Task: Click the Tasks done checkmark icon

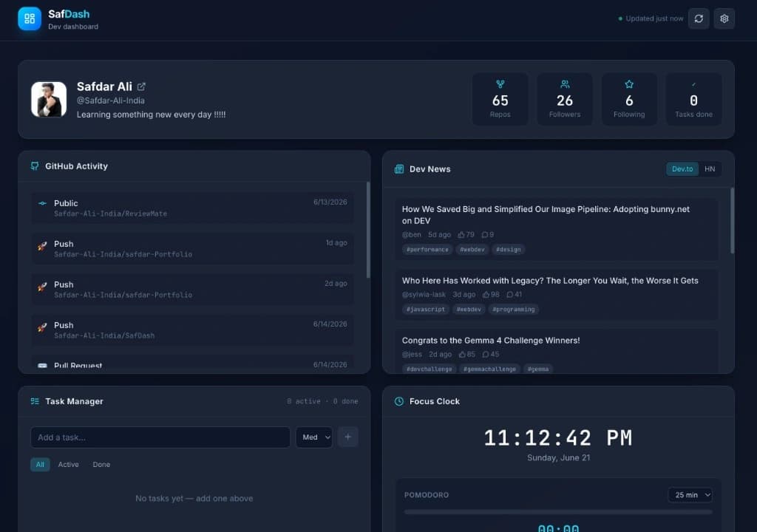Action: 693,84
